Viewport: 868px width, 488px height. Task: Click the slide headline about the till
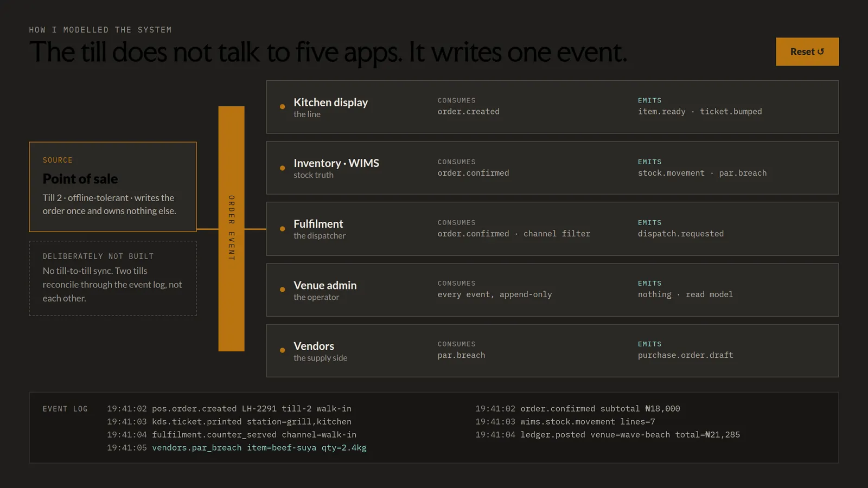(x=328, y=53)
